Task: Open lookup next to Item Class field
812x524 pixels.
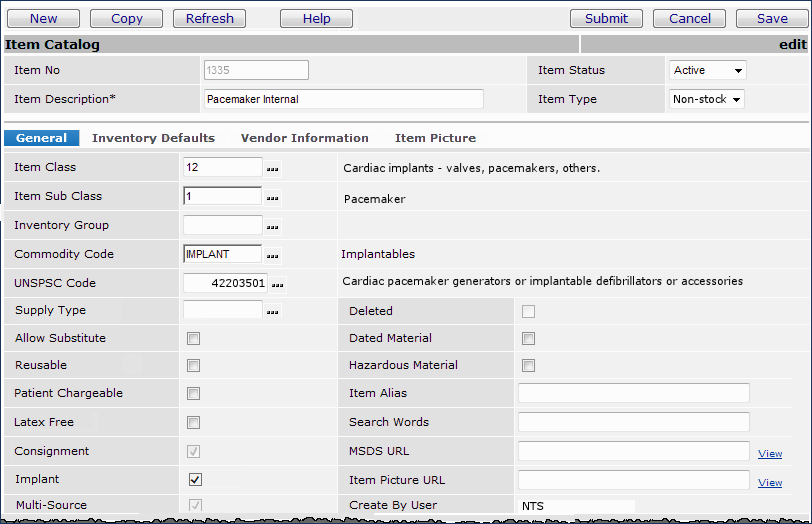Action: pyautogui.click(x=273, y=168)
